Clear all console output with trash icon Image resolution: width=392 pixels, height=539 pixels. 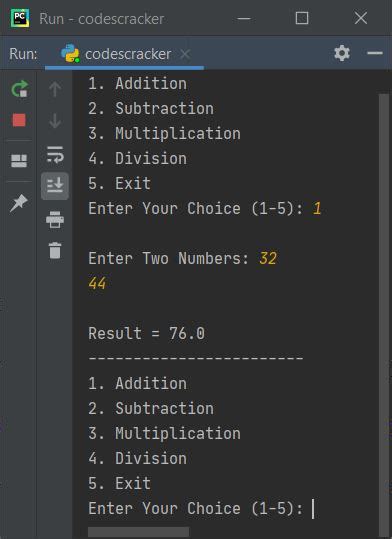point(55,250)
